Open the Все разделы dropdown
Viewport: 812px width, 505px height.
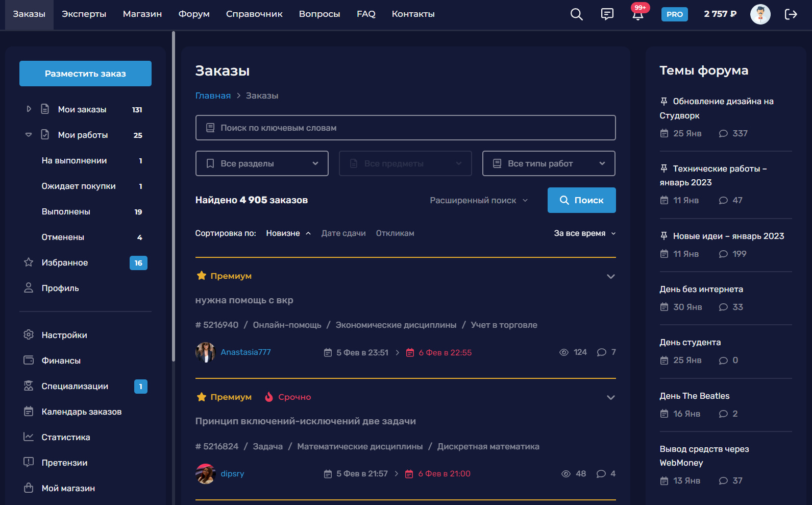262,163
